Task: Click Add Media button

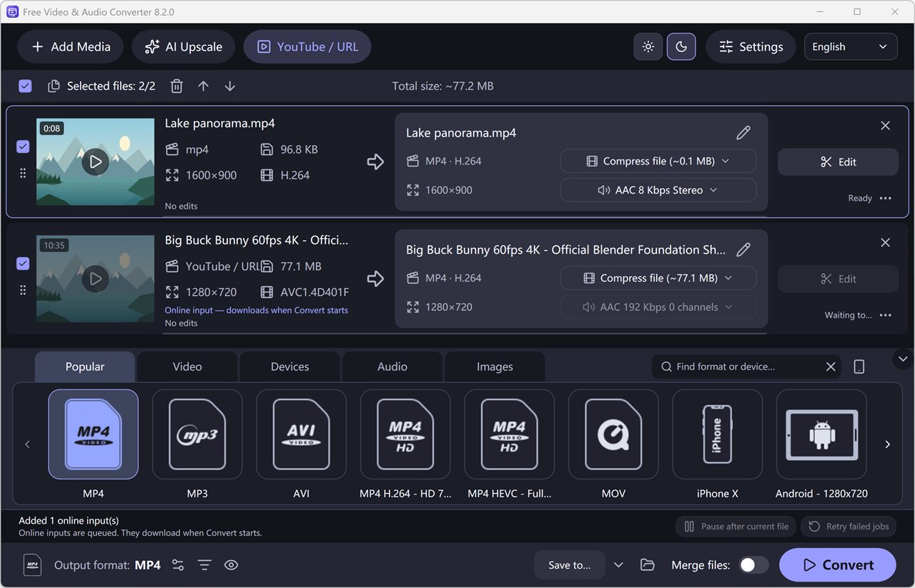Action: [70, 46]
